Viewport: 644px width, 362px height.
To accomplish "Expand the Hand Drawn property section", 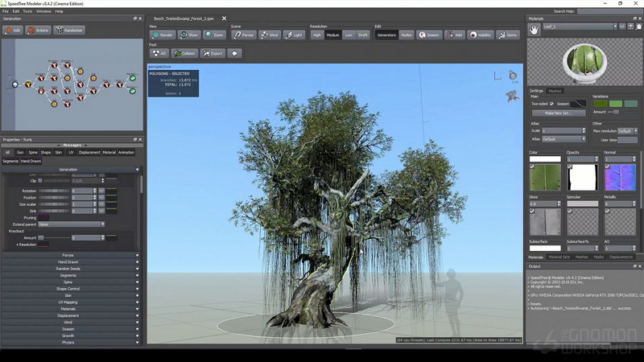I will pos(71,262).
